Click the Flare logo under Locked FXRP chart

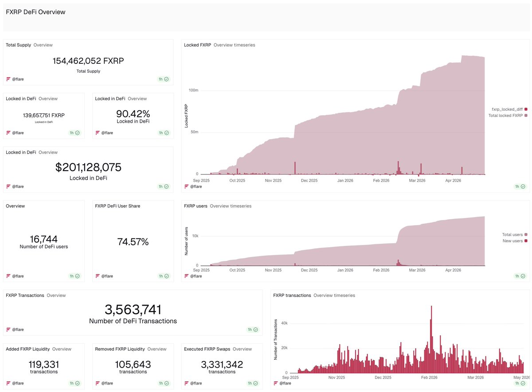tap(186, 186)
